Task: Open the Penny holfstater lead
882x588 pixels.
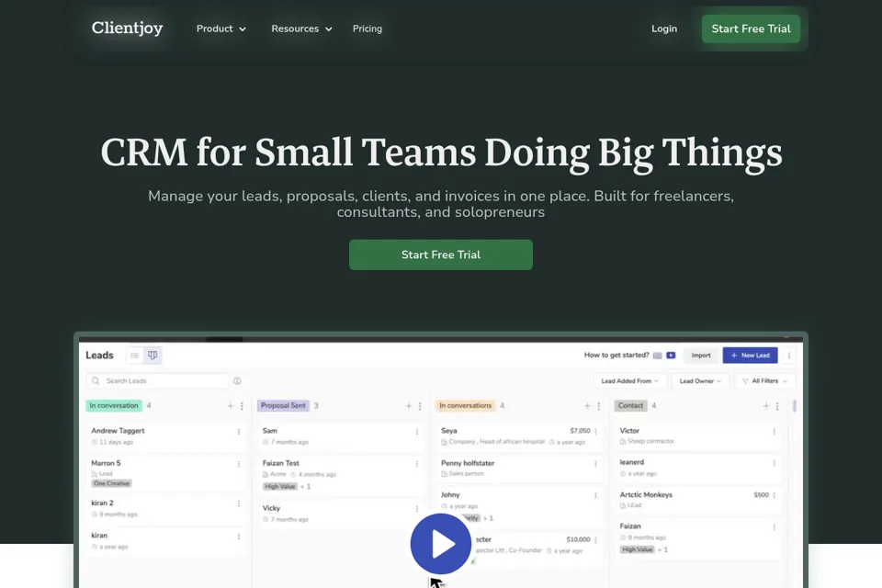Action: pos(518,469)
